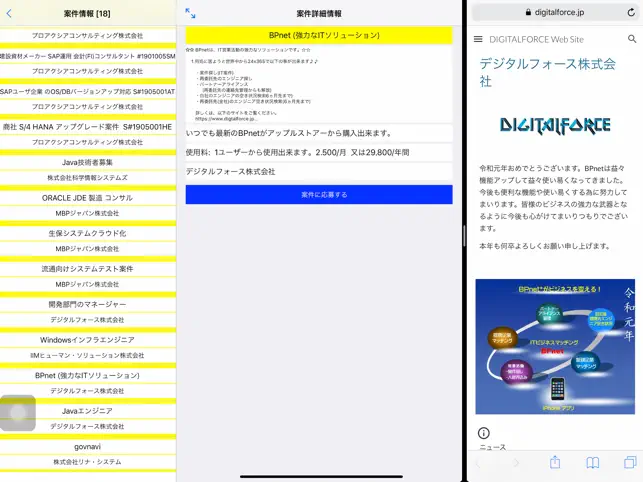Grab the split view divider handle
This screenshot has height=482, width=643.
click(464, 236)
